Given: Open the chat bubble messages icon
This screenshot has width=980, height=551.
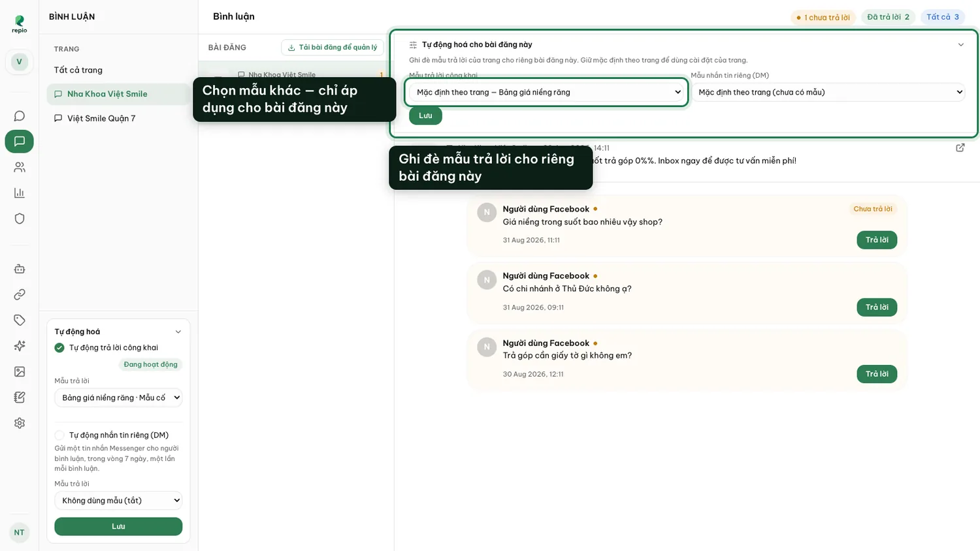Looking at the screenshot, I should 20,116.
